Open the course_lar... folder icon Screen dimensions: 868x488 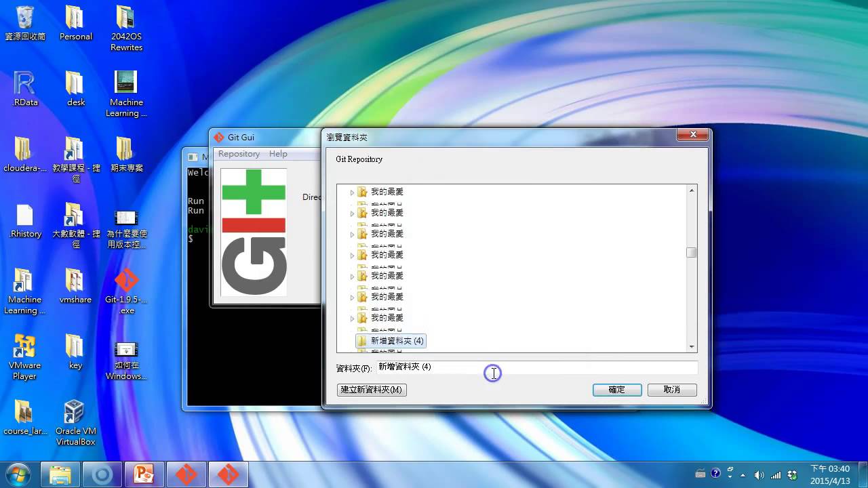(24, 418)
